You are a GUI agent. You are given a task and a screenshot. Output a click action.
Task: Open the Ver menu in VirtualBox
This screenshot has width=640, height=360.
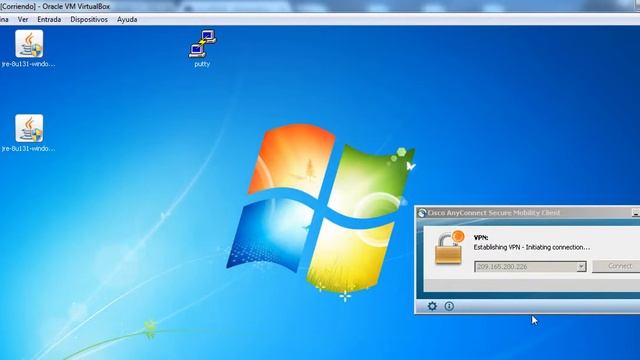click(23, 19)
